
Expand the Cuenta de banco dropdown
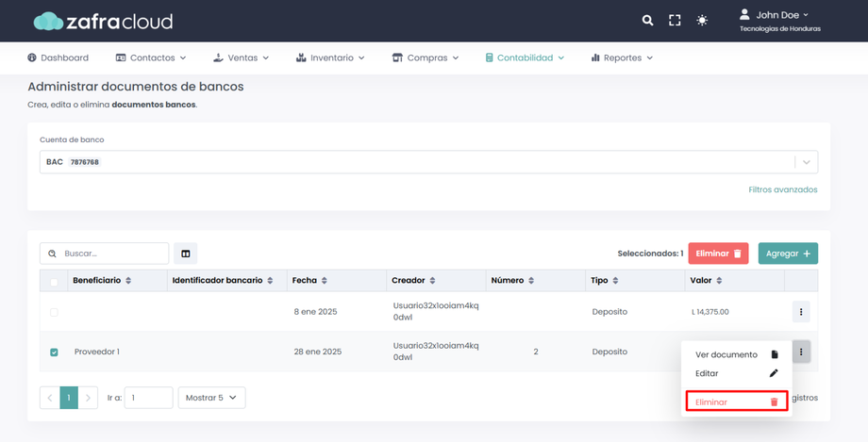coord(806,162)
